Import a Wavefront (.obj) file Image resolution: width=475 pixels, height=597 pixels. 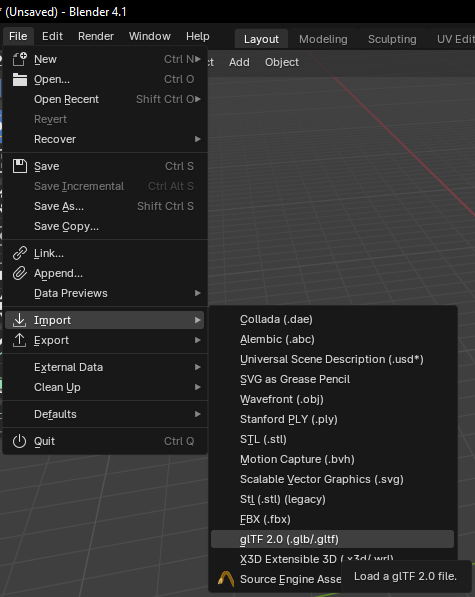tap(333, 399)
